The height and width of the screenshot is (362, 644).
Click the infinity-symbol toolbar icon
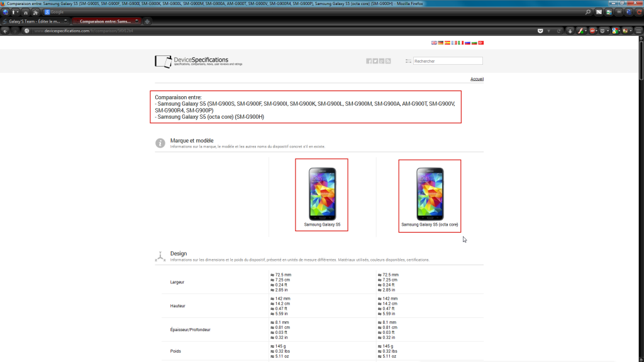[619, 13]
